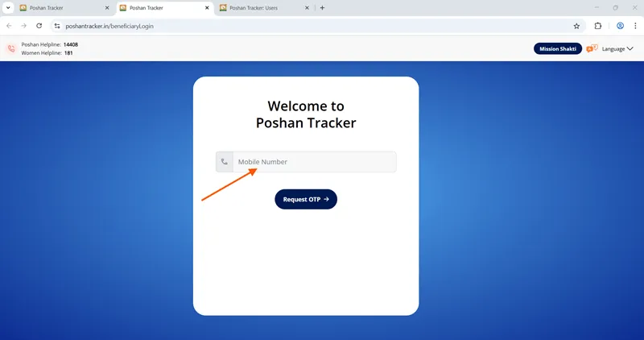Image resolution: width=644 pixels, height=340 pixels.
Task: Open a new browser tab
Action: pos(323,8)
